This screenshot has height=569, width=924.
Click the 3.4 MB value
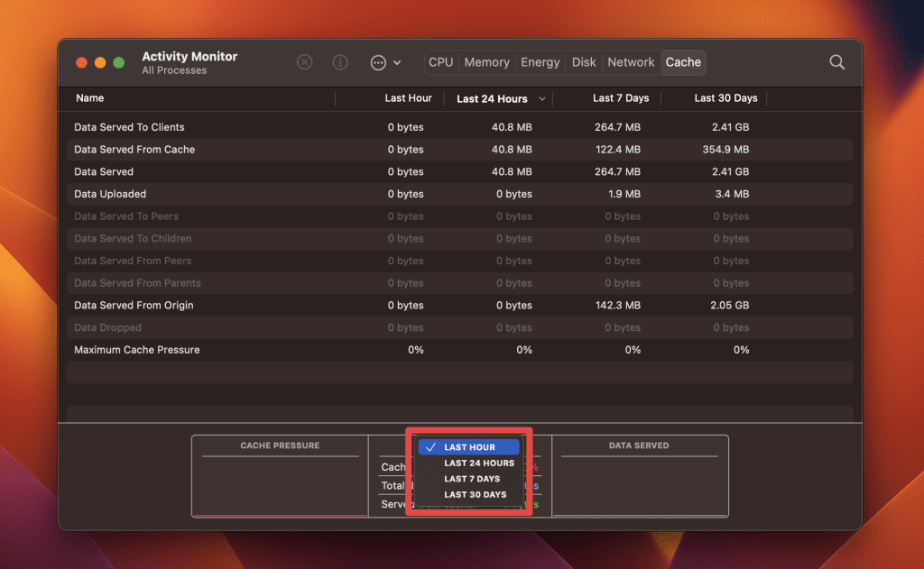pyautogui.click(x=732, y=194)
